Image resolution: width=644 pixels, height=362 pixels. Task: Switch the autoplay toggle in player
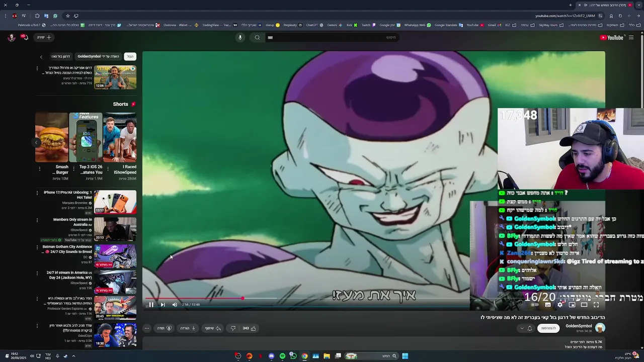click(535, 305)
